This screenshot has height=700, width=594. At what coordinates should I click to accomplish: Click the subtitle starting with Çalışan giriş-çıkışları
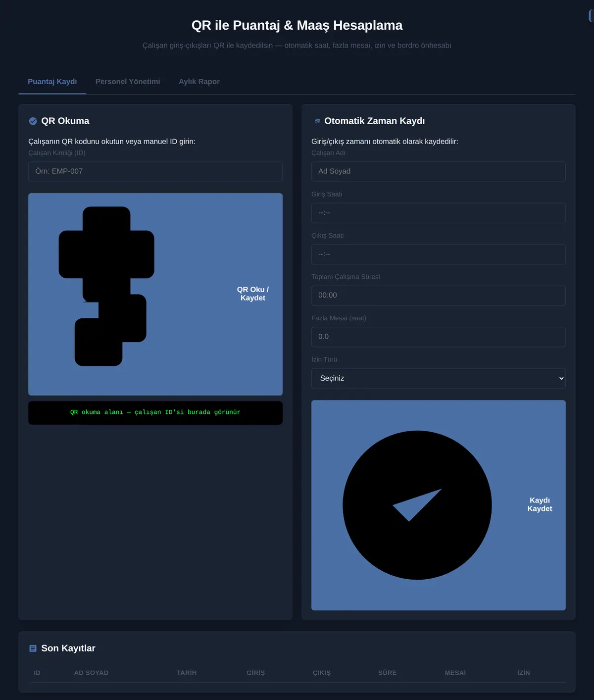pyautogui.click(x=297, y=46)
